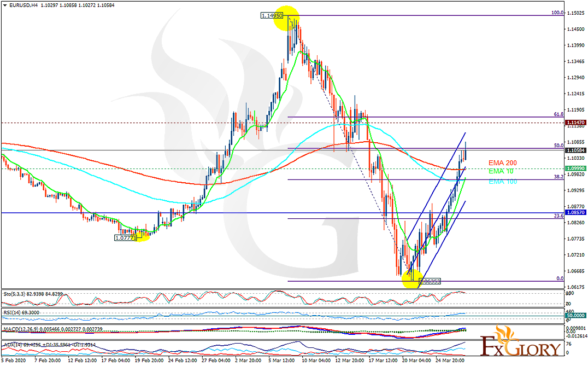Click the RSI(14) indicator label
This screenshot has width=588, height=366.
21,312
